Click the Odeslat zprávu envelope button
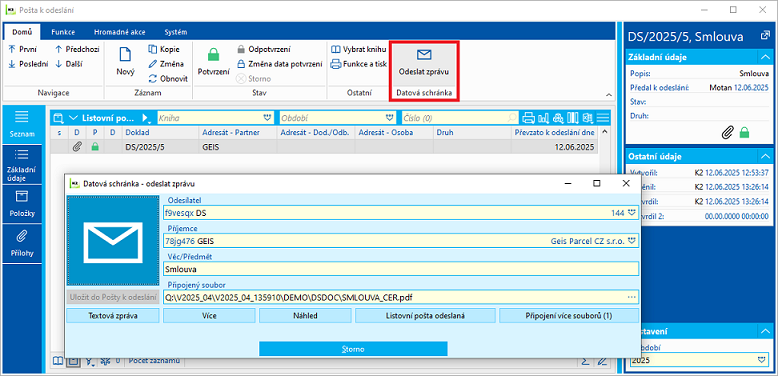 coord(424,63)
